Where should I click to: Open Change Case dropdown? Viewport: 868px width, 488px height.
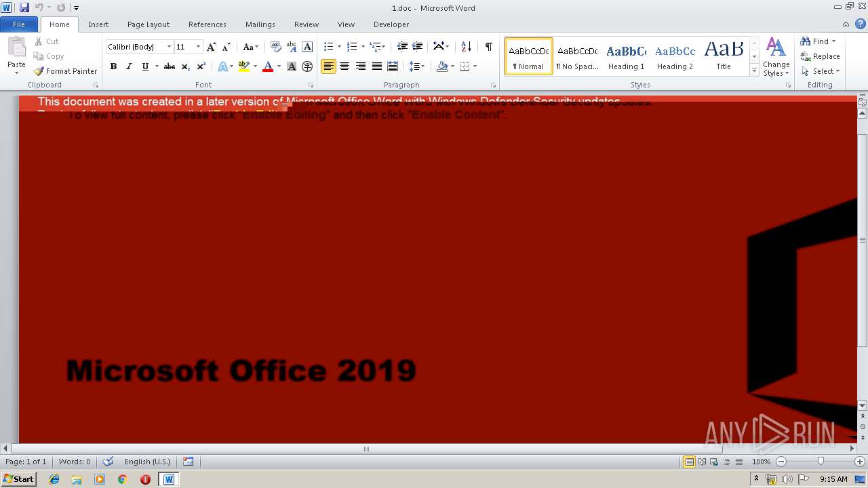(250, 47)
